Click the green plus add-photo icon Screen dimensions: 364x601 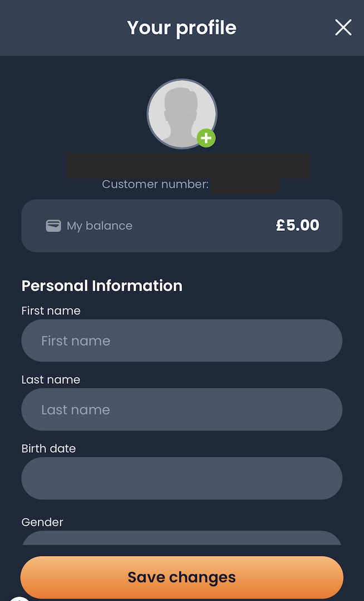click(206, 138)
